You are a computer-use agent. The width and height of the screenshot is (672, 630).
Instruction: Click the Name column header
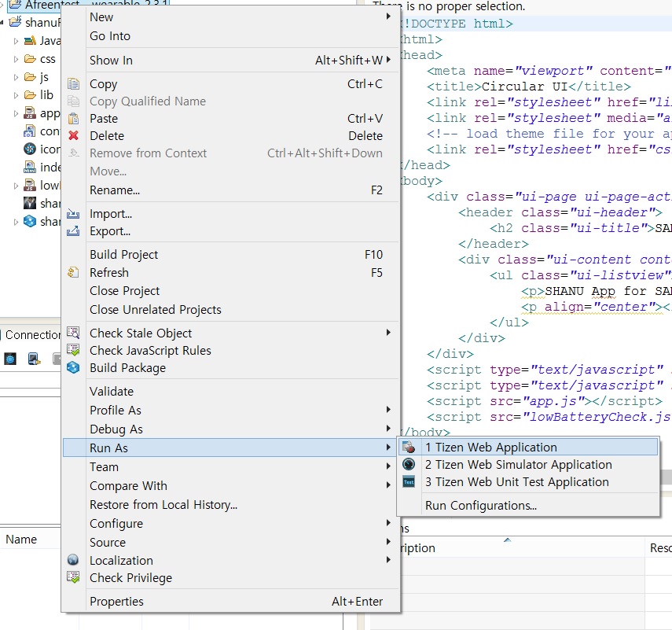pyautogui.click(x=21, y=539)
